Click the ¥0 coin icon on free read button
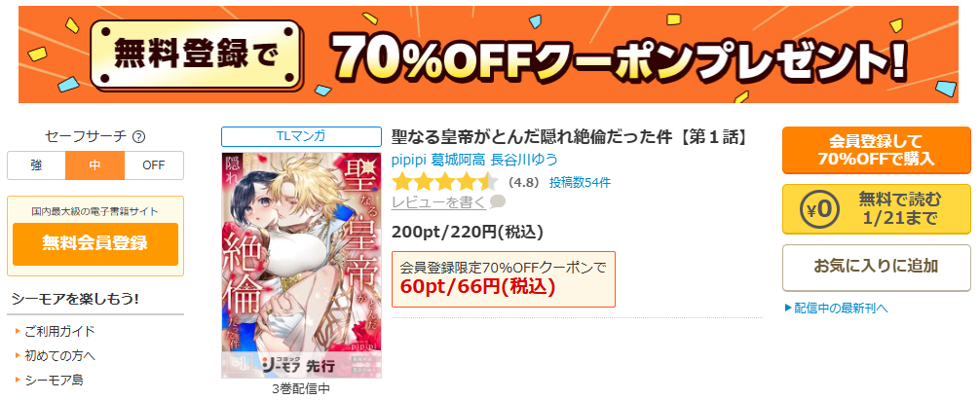The height and width of the screenshot is (400, 980). tap(820, 209)
